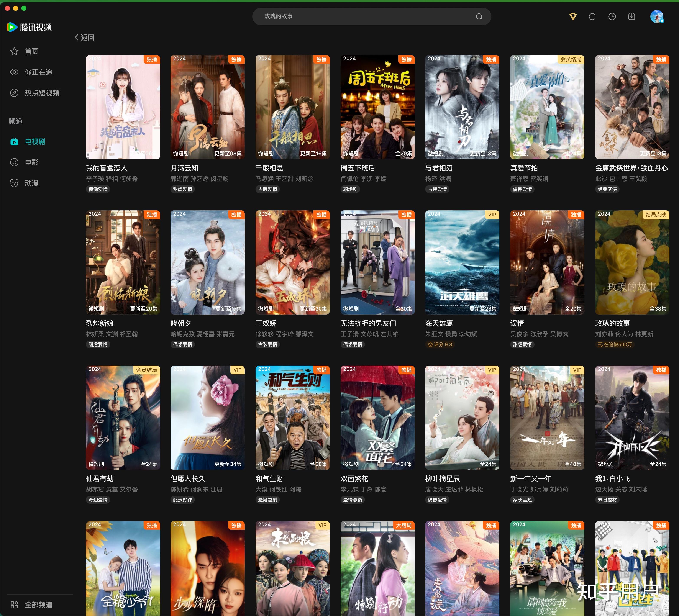The height and width of the screenshot is (616, 679).
Task: Open the 仙君有劫 poster
Action: click(x=123, y=418)
